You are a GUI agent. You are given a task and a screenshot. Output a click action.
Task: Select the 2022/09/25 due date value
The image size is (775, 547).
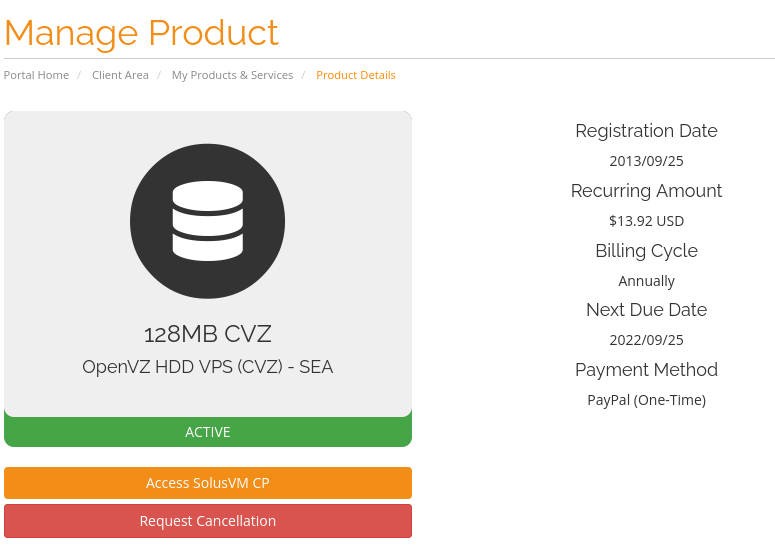pyautogui.click(x=646, y=340)
